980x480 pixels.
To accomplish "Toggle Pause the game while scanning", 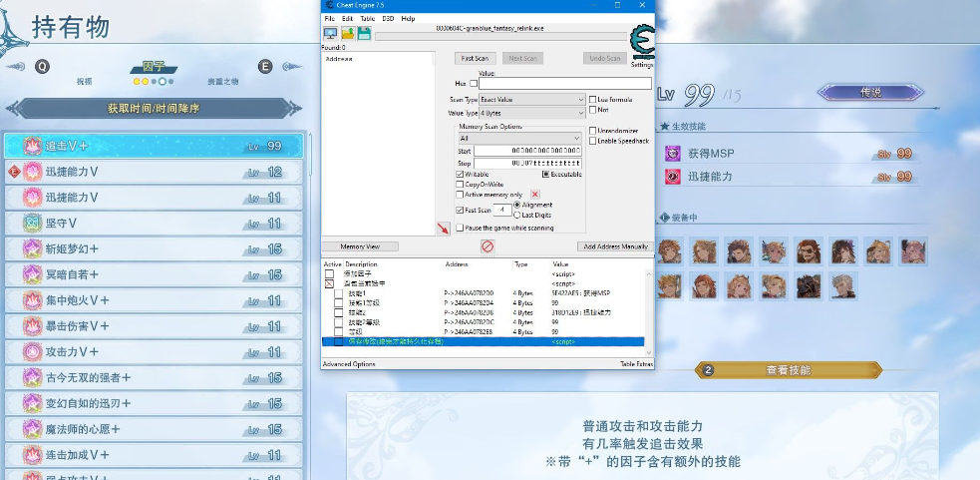I will 459,228.
